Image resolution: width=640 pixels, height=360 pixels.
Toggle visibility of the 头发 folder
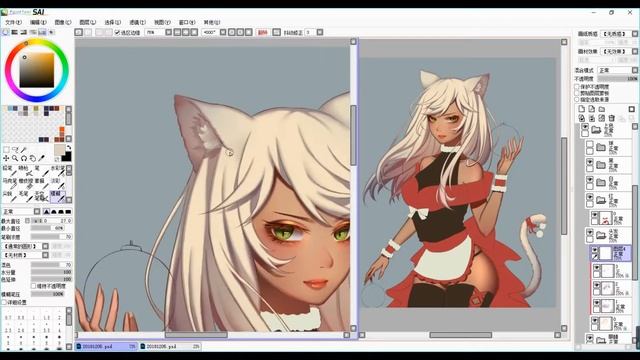(x=590, y=232)
